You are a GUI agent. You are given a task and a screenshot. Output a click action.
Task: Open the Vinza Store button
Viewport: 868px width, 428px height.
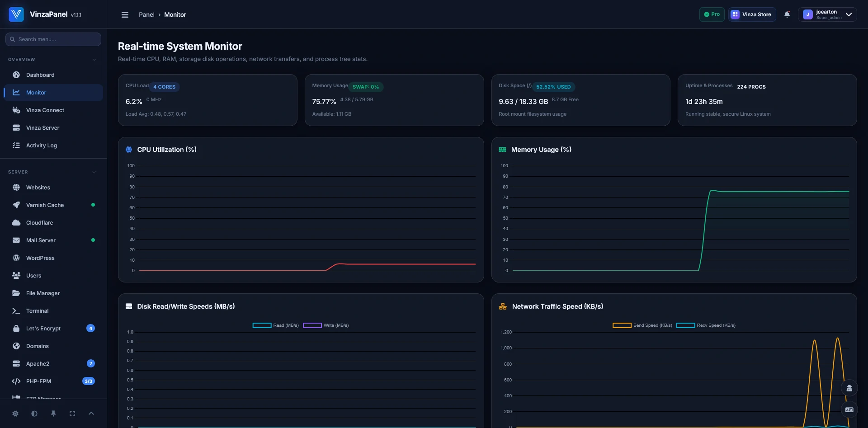[752, 14]
